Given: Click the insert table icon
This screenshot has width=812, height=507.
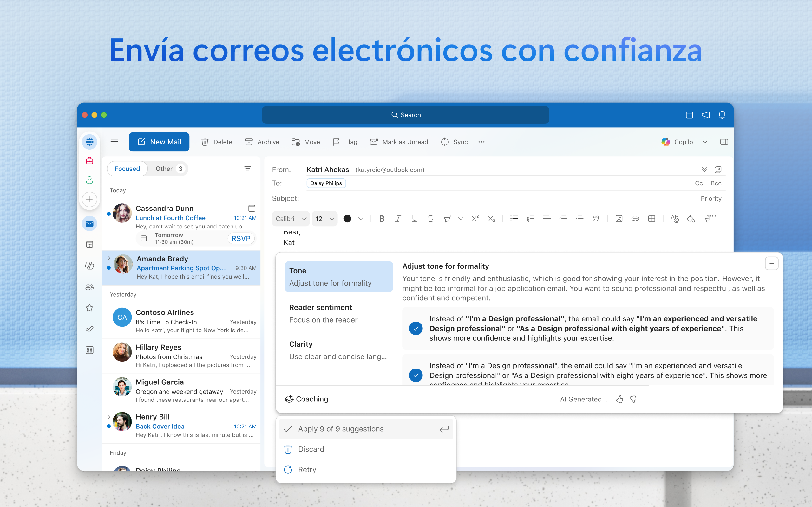Looking at the screenshot, I should click(651, 219).
